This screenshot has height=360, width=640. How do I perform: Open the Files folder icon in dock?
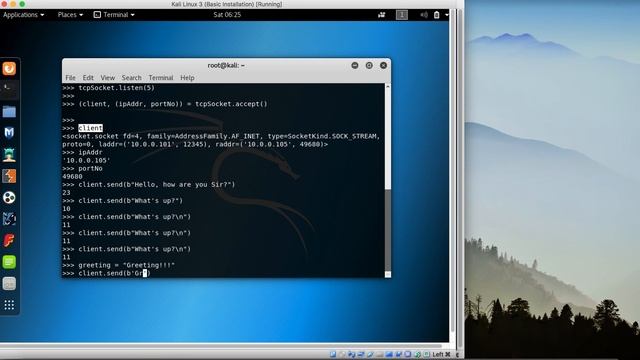pos(9,111)
